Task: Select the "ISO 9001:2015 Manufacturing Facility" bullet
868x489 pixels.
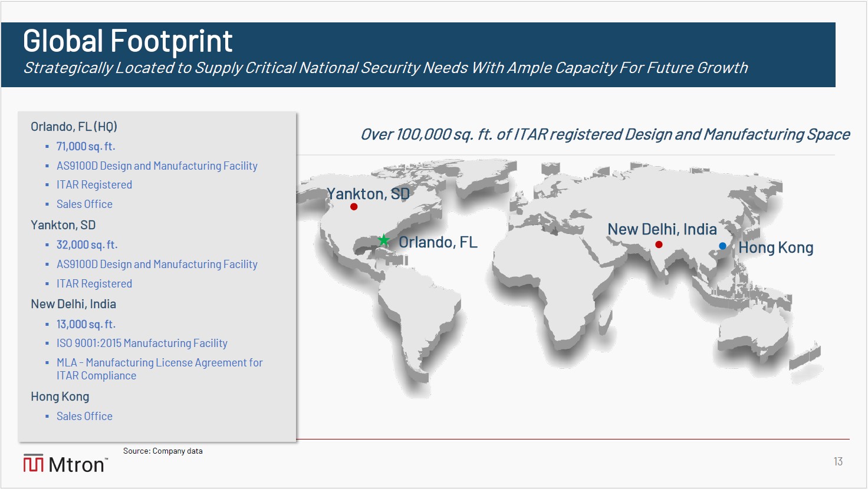Action: (x=142, y=343)
